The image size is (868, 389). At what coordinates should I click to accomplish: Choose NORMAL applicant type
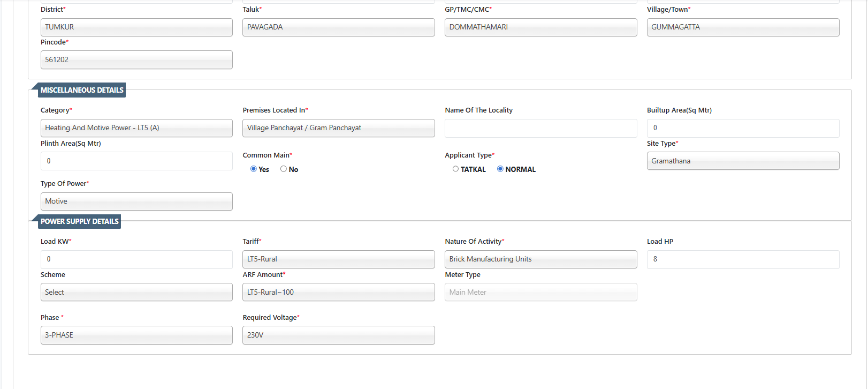click(500, 169)
